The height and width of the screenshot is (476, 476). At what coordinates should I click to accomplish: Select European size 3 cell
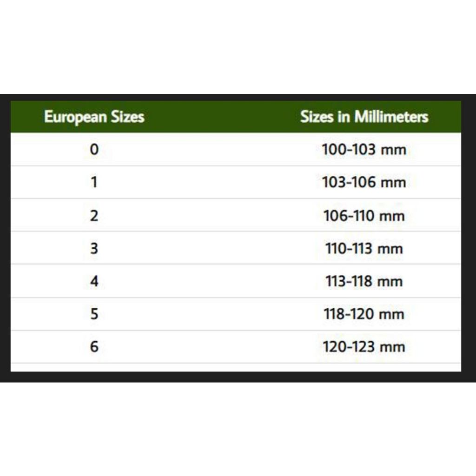(94, 248)
